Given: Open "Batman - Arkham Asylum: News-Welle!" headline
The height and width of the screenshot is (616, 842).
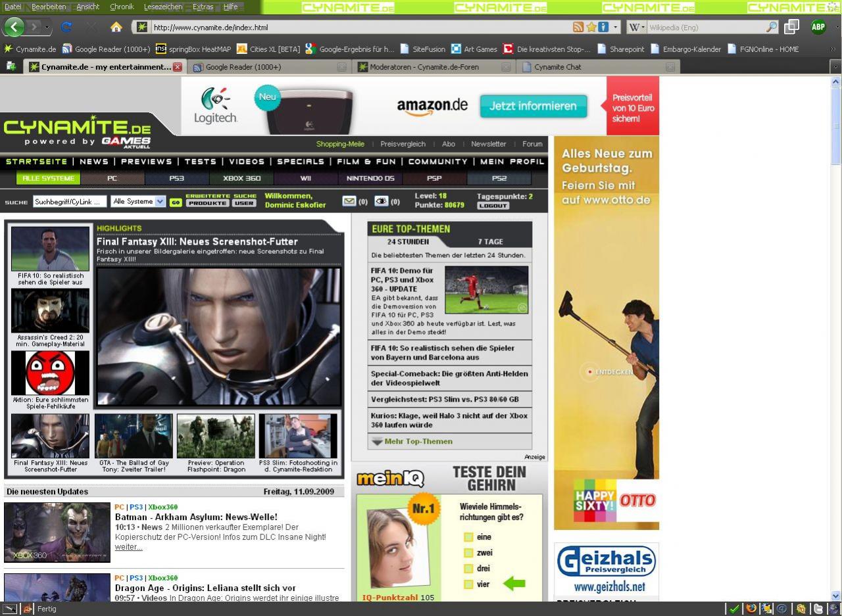Looking at the screenshot, I should click(196, 517).
